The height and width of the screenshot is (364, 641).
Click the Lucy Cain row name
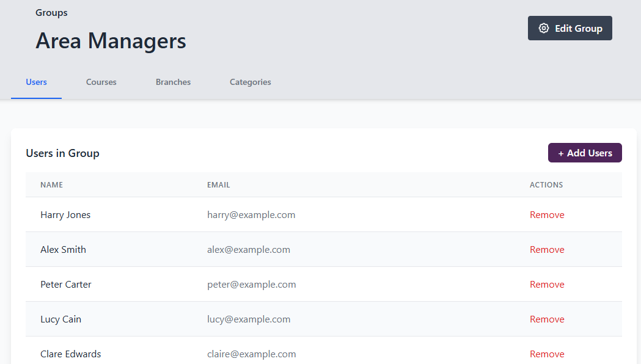[x=60, y=319]
